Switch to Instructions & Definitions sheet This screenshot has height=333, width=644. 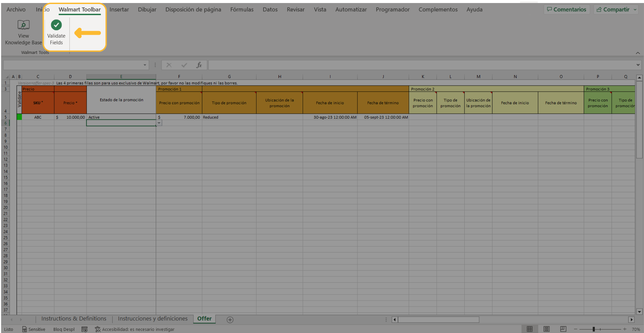74,319
